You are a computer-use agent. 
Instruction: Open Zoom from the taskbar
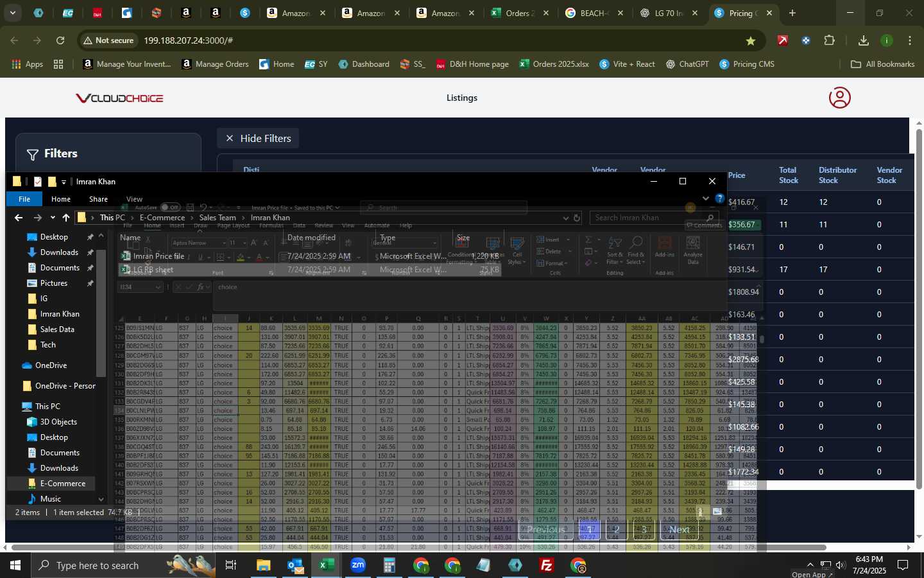coord(358,565)
